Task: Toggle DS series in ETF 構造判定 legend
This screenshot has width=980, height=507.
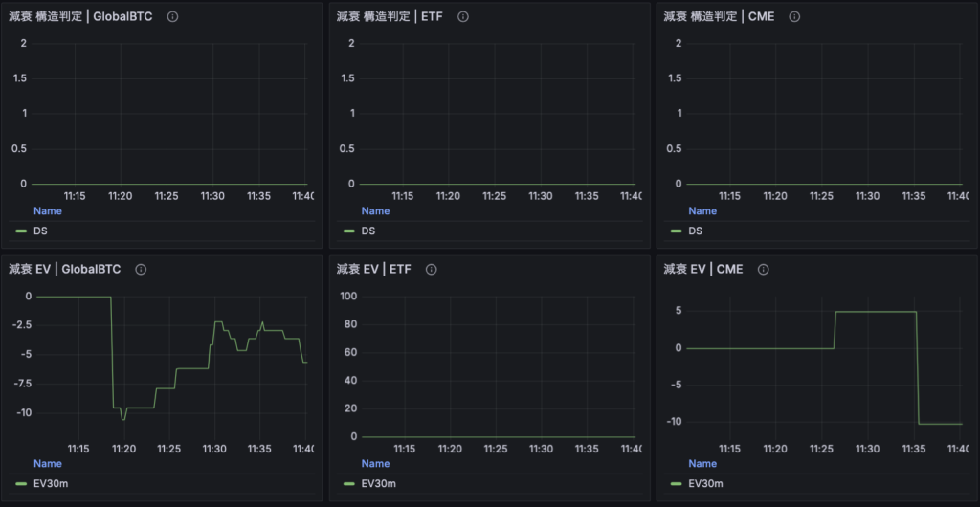Action: pos(368,231)
